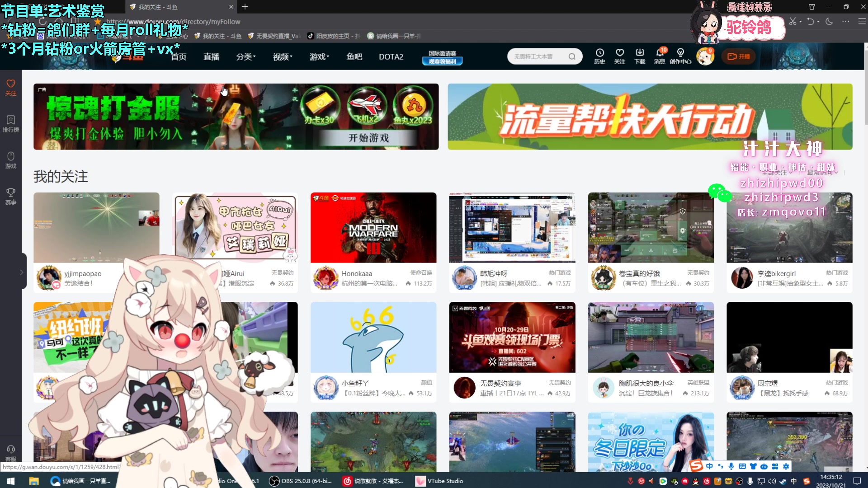The width and height of the screenshot is (868, 488).
Task: Click the microphone tray icon
Action: pyautogui.click(x=750, y=481)
